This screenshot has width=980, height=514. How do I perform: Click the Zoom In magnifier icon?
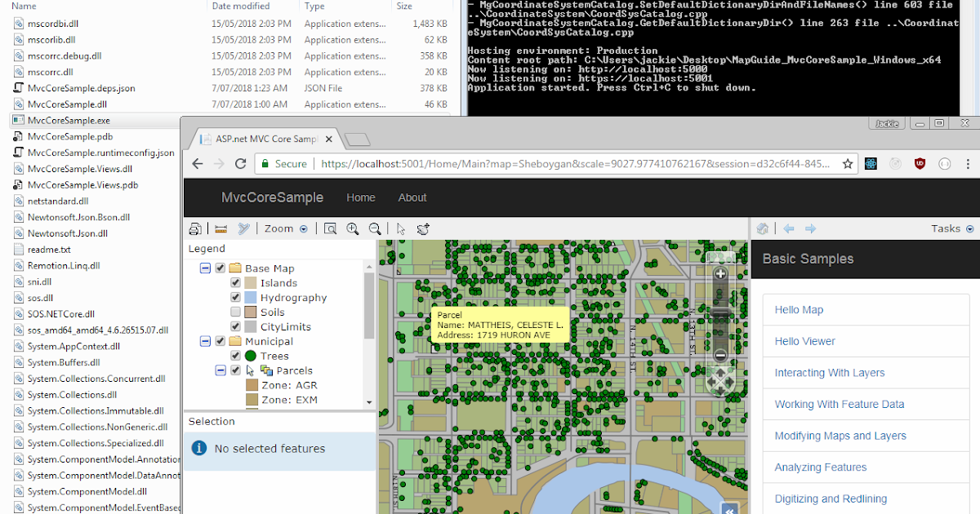[352, 228]
